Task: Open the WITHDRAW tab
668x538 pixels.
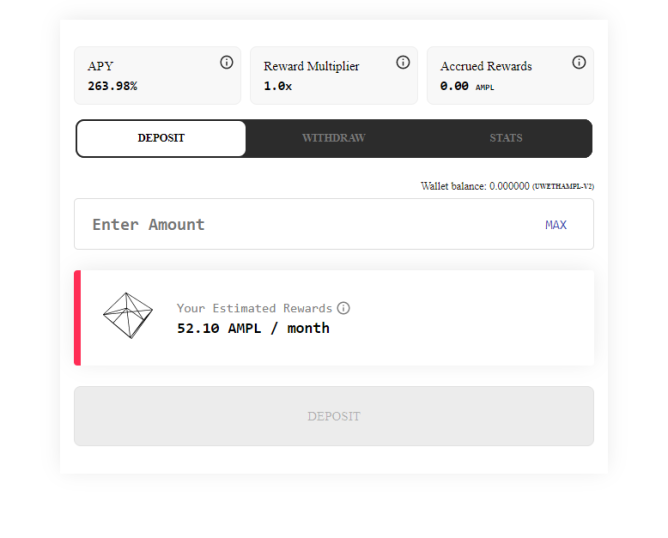Action: point(334,138)
